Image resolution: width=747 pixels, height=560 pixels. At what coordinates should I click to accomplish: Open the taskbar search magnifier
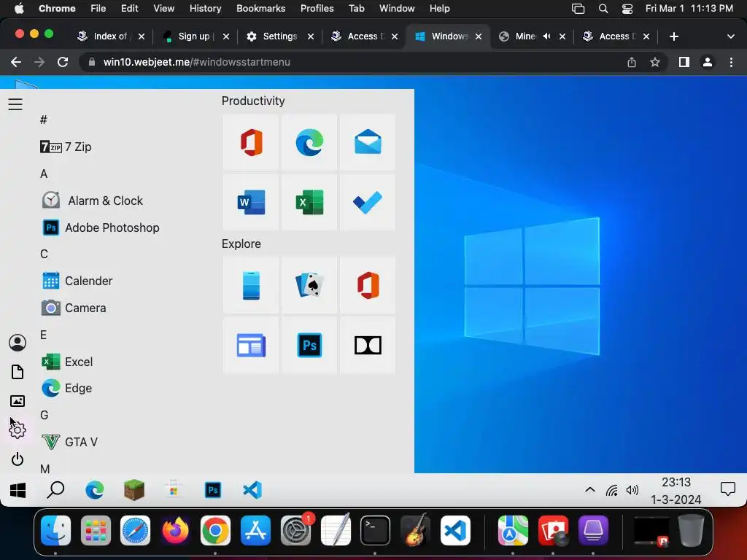pyautogui.click(x=55, y=490)
